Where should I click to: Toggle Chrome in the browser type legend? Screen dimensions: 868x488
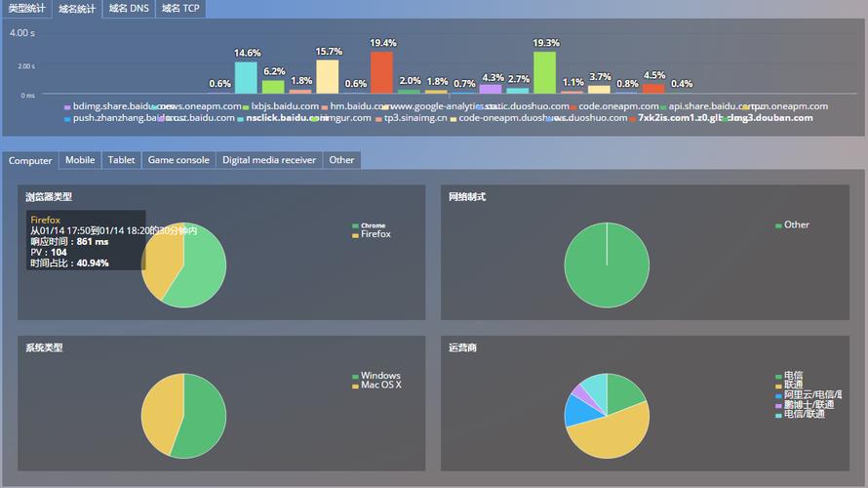373,225
